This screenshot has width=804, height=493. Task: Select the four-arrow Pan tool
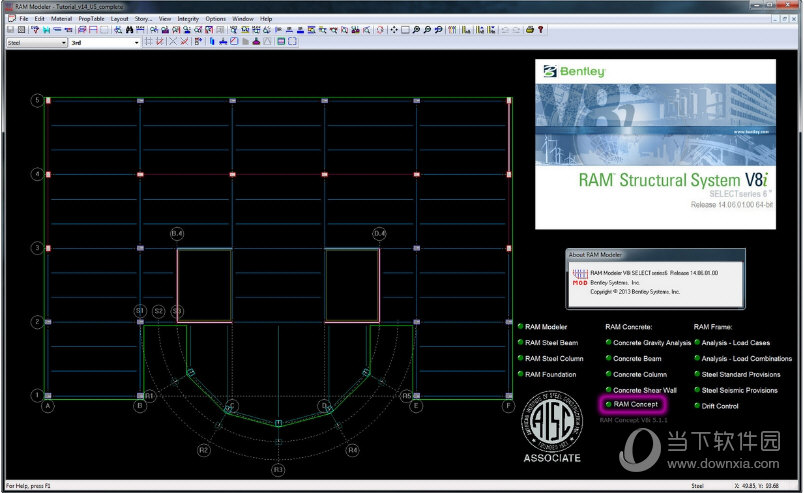(394, 30)
